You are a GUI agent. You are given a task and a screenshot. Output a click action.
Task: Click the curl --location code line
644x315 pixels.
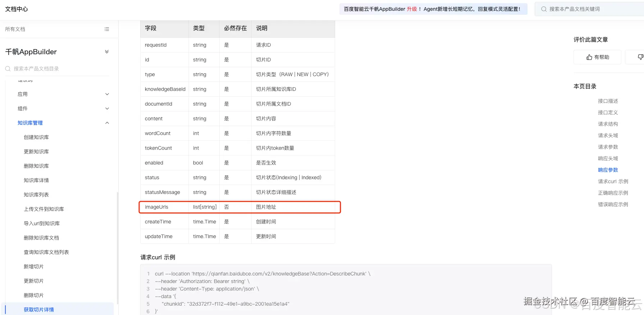pos(262,274)
